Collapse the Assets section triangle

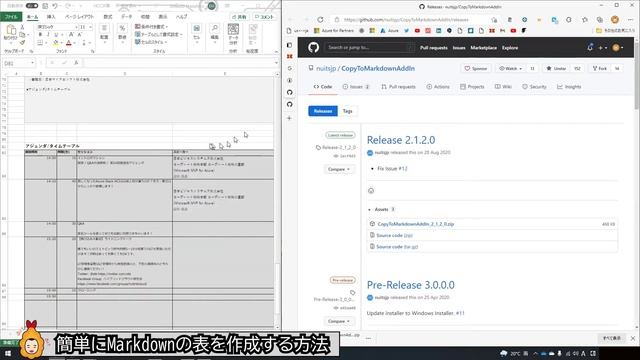tap(369, 209)
